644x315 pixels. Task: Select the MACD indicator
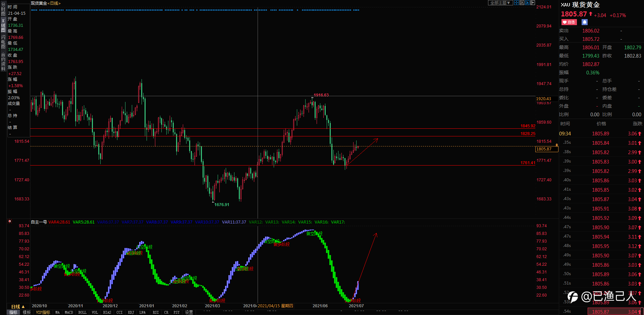[69, 312]
